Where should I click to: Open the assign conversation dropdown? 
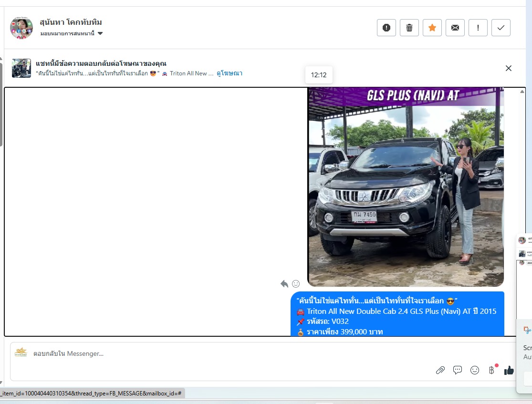click(x=71, y=33)
